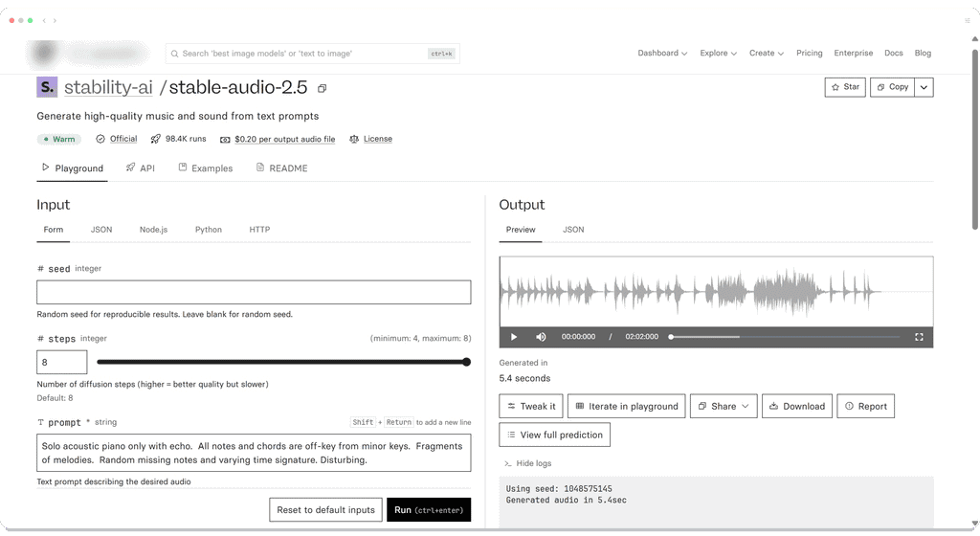Run the model prediction
The width and height of the screenshot is (980, 536).
[429, 510]
